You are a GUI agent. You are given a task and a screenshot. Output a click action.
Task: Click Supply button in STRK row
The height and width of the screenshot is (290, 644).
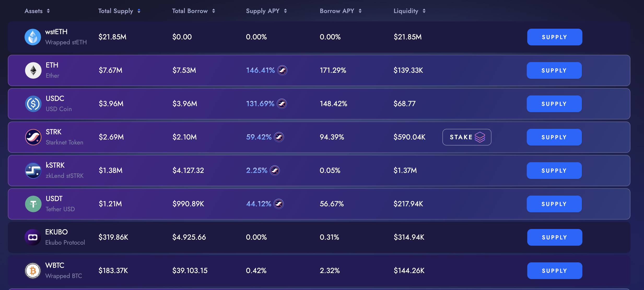[554, 137]
